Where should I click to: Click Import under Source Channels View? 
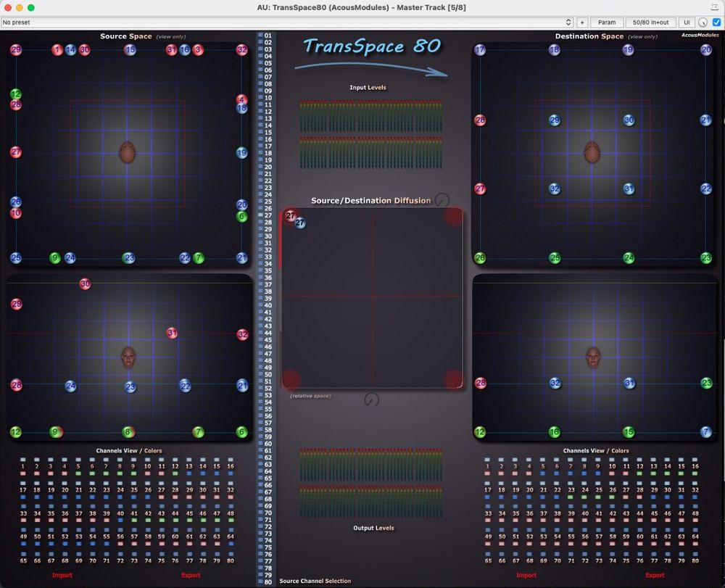coord(62,575)
